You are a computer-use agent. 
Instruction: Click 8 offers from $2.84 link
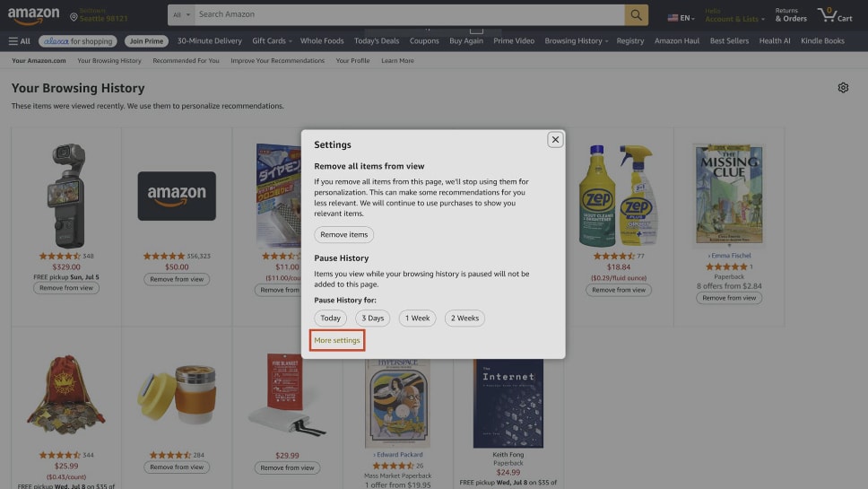click(x=729, y=286)
